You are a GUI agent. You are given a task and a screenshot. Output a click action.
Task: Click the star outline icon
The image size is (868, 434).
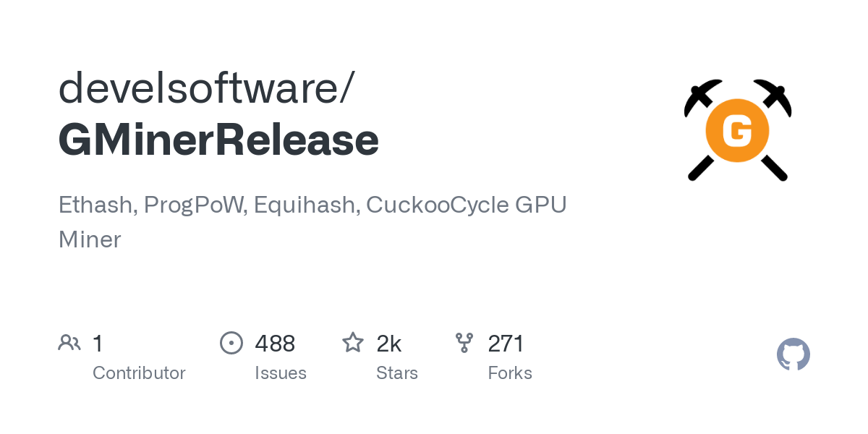(x=353, y=342)
